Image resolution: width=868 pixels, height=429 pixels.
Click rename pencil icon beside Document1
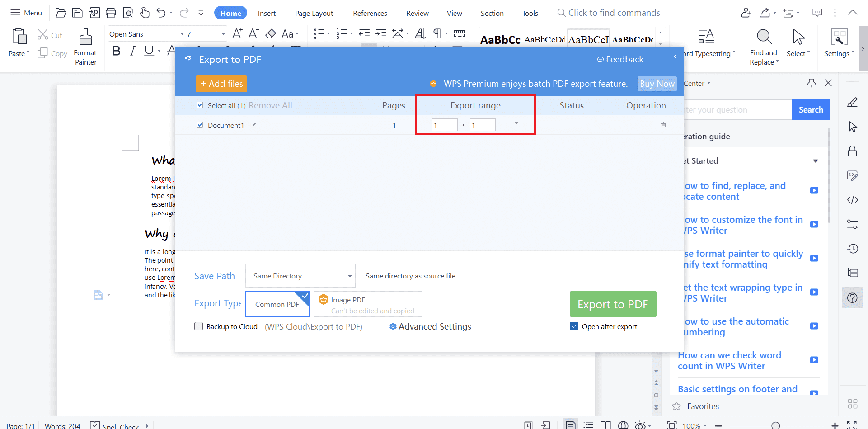click(253, 125)
